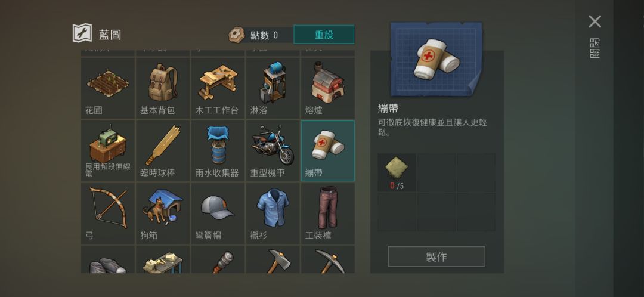
Task: Select the 臨時球棒 bat blueprint
Action: click(x=163, y=151)
